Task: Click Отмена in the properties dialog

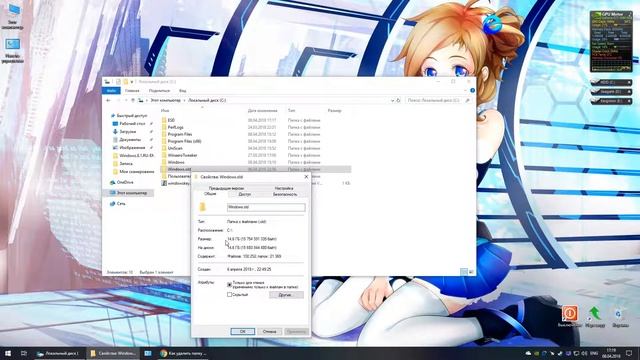Action: click(x=269, y=331)
